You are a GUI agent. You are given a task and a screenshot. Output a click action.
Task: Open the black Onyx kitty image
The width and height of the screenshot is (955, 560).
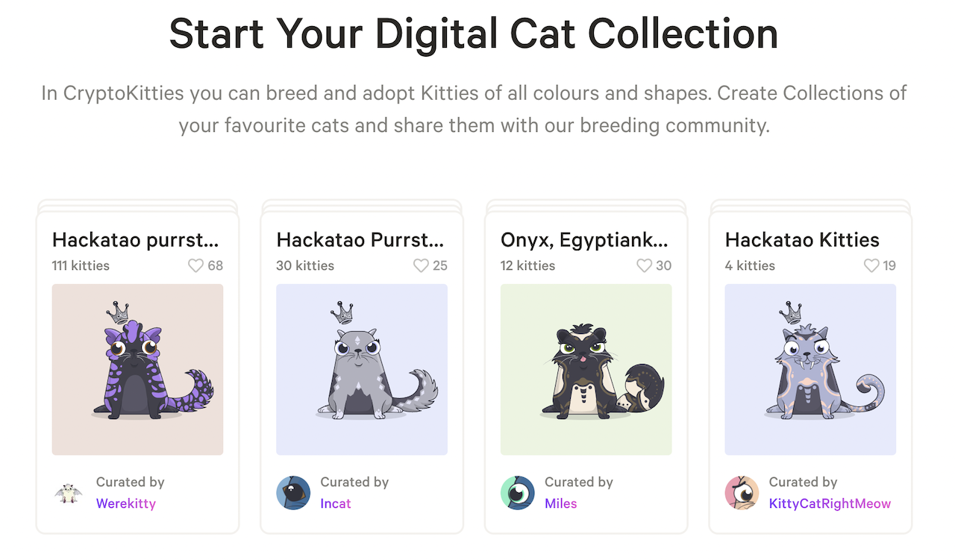click(x=586, y=370)
